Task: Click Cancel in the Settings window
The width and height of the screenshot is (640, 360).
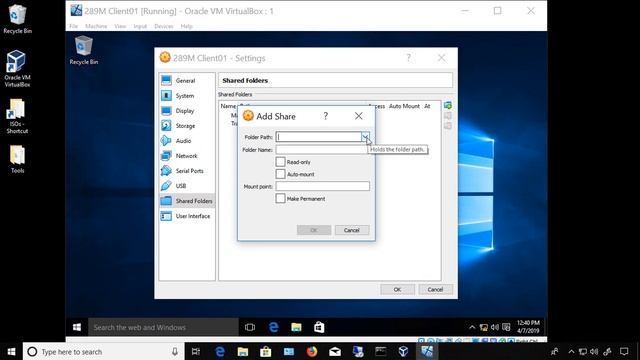Action: point(435,289)
